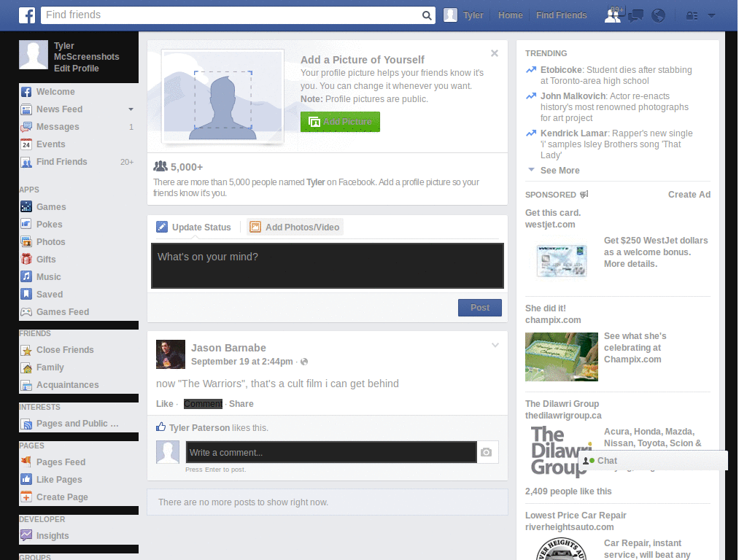
Task: Attach photo using comment camera icon
Action: tap(486, 452)
